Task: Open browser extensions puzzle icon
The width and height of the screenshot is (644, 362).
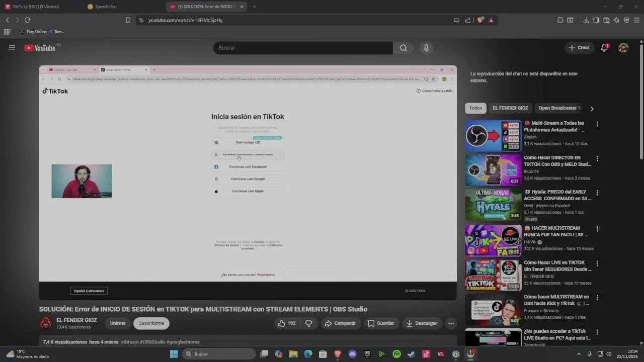Action: 560,20
